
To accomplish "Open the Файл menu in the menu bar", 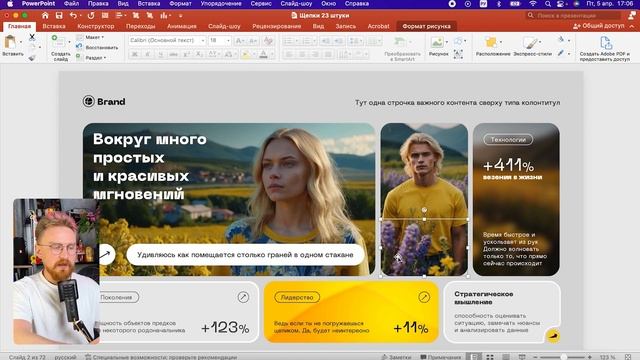I will 71,4.
